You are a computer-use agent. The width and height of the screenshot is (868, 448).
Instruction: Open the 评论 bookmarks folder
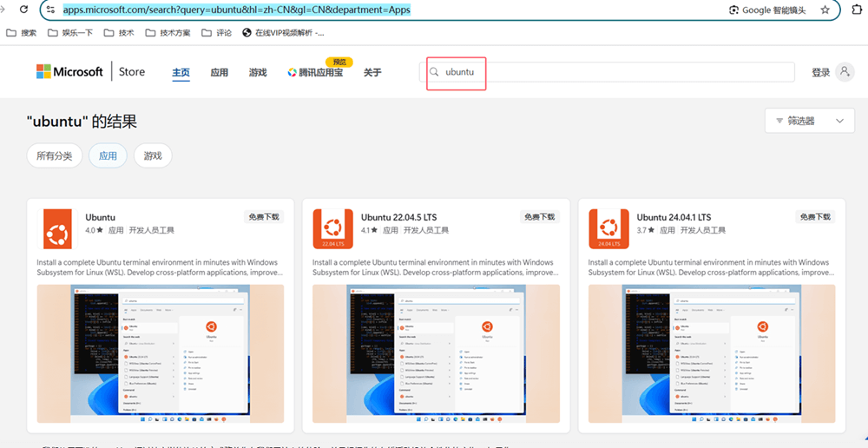coord(216,33)
